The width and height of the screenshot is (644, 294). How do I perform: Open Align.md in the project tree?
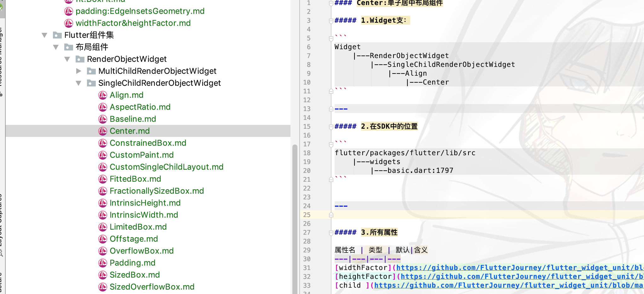pyautogui.click(x=126, y=95)
